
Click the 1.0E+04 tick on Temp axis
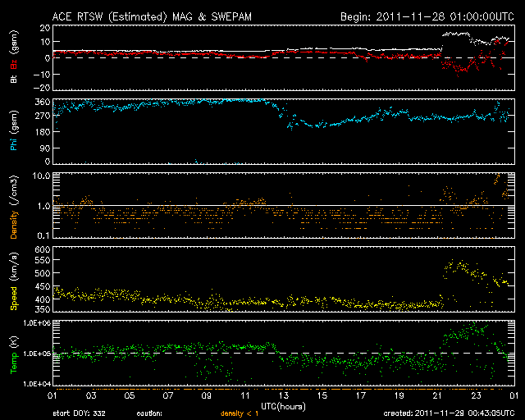[x=37, y=383]
